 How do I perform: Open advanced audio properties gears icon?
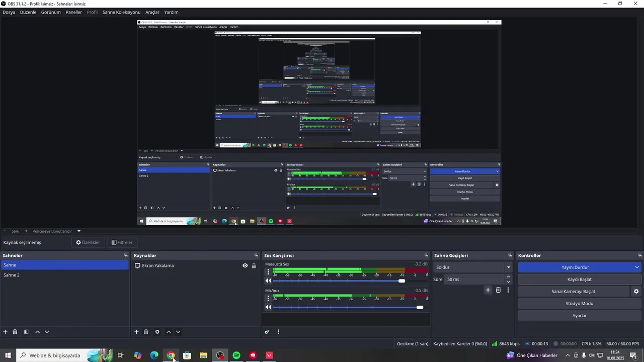tap(267, 332)
